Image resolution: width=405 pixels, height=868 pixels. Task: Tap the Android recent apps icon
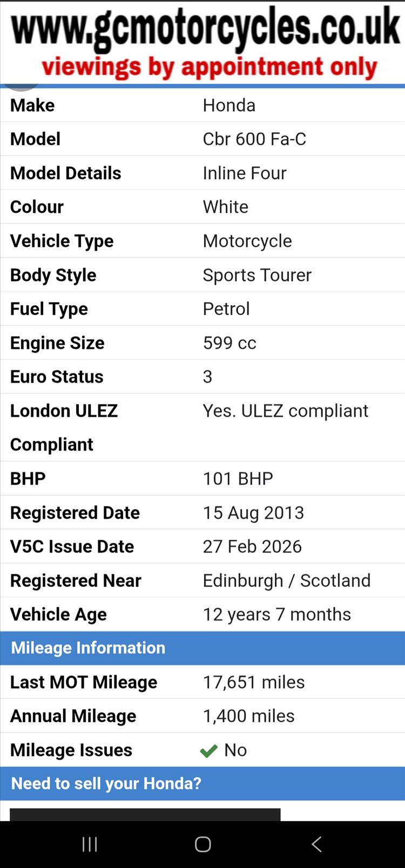coord(90,844)
